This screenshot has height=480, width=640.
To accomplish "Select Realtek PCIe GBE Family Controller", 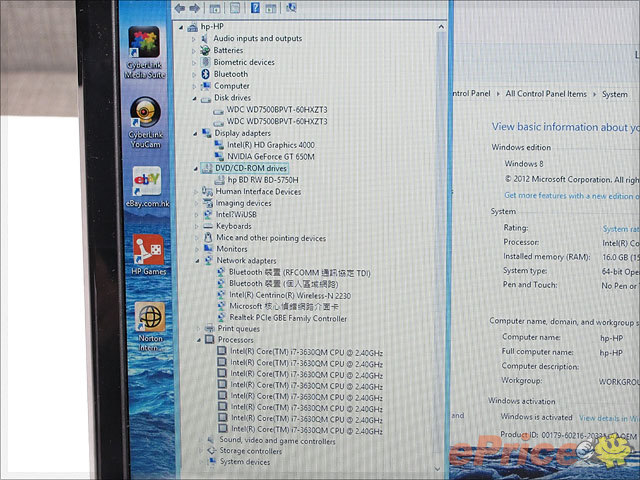I will [x=289, y=317].
